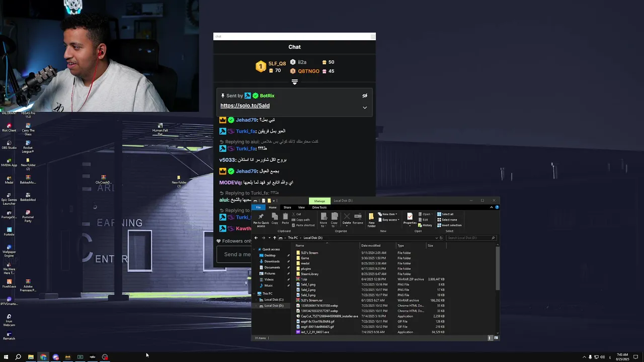
Task: Click Cut in the Clipboard group
Action: 296,214
